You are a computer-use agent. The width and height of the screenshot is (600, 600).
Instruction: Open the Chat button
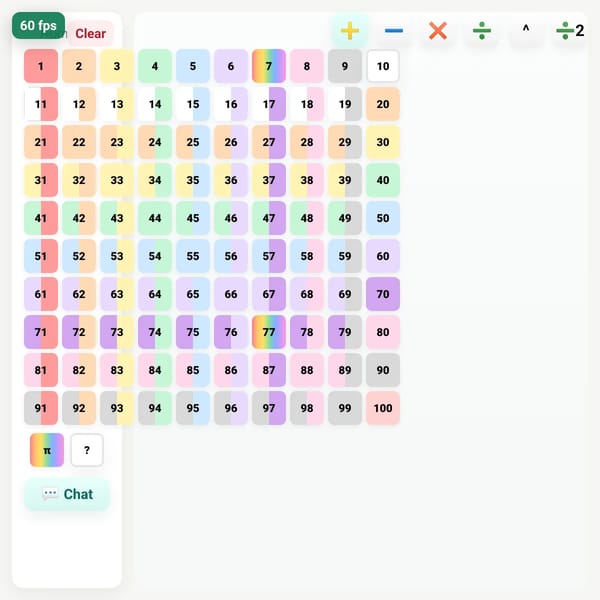coord(67,494)
